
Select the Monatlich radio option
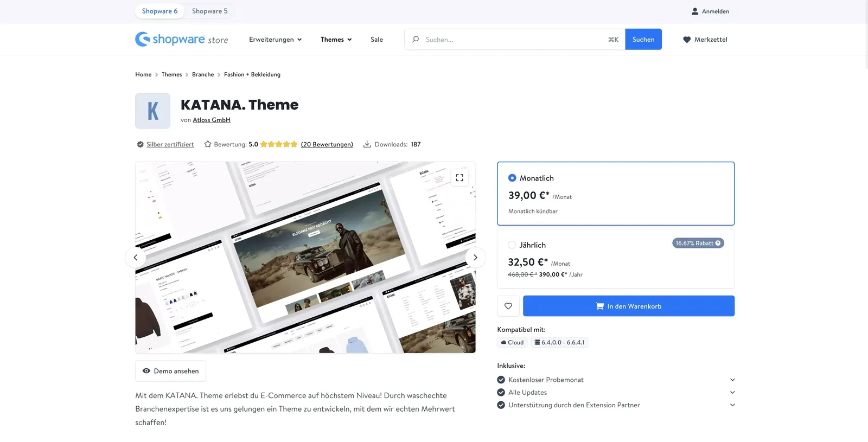[512, 178]
